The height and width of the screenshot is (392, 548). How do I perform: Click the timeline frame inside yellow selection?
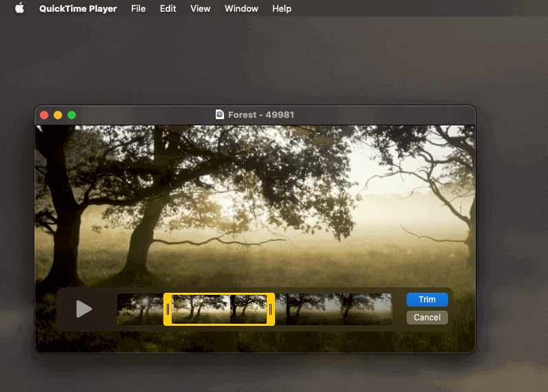pos(219,309)
